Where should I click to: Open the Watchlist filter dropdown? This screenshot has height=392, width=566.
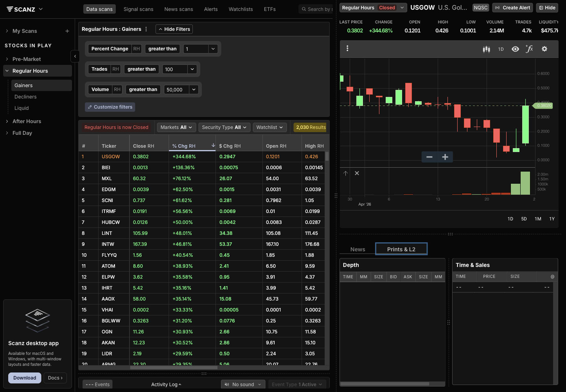coord(270,127)
